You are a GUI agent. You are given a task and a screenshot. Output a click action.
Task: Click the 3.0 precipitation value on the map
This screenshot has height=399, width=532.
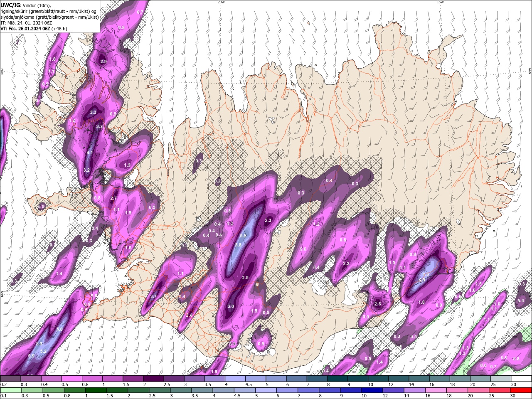[231, 307]
